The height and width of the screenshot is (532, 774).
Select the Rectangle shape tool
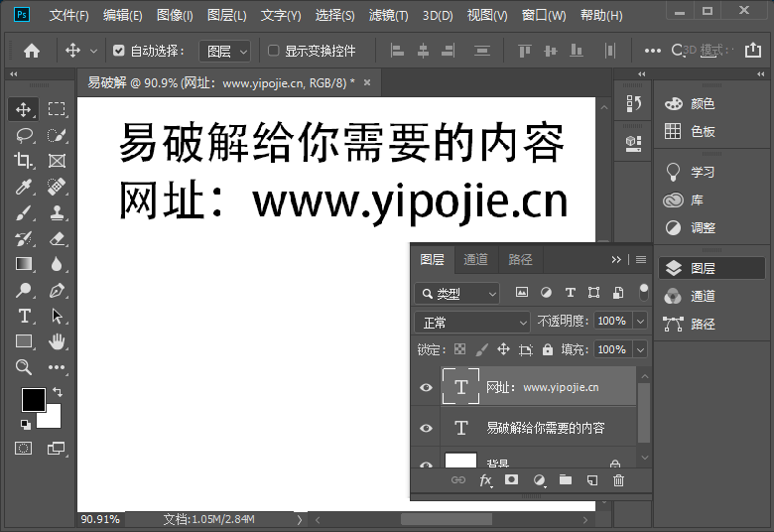(23, 341)
